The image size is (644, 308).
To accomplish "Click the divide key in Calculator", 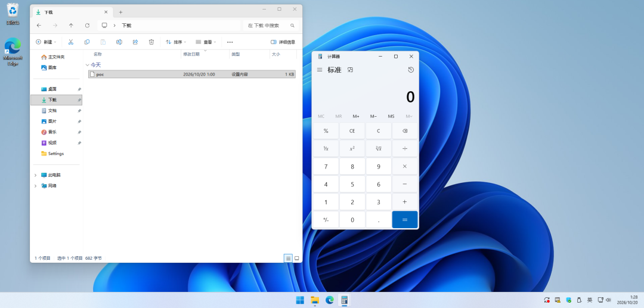I will [404, 148].
